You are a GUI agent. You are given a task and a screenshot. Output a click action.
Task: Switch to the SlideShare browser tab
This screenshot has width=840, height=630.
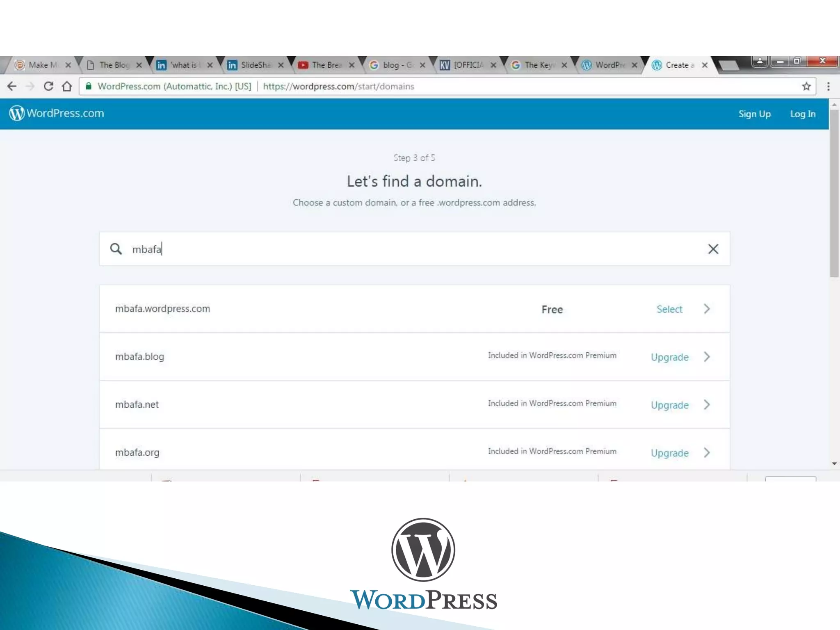(x=254, y=65)
